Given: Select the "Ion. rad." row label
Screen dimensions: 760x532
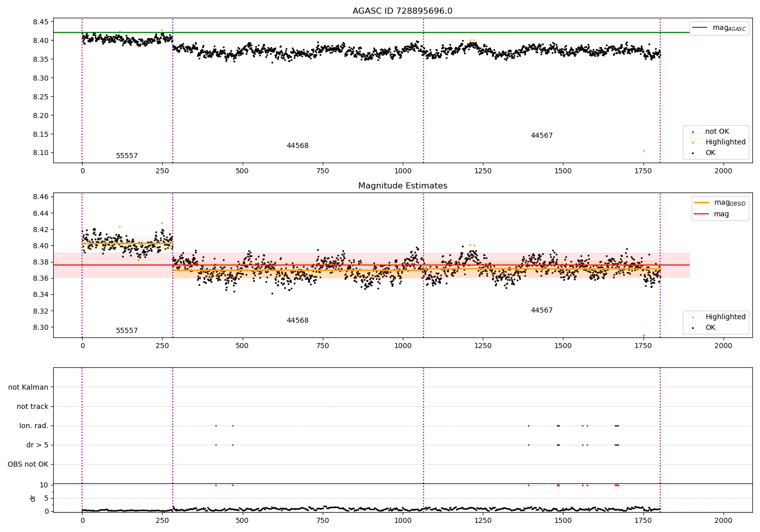Looking at the screenshot, I should point(34,426).
